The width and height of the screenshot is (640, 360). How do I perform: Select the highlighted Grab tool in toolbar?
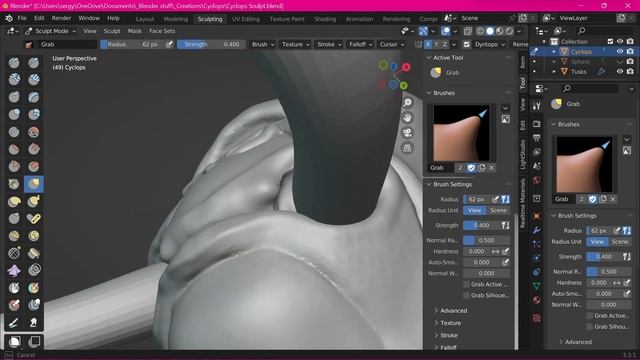33,184
